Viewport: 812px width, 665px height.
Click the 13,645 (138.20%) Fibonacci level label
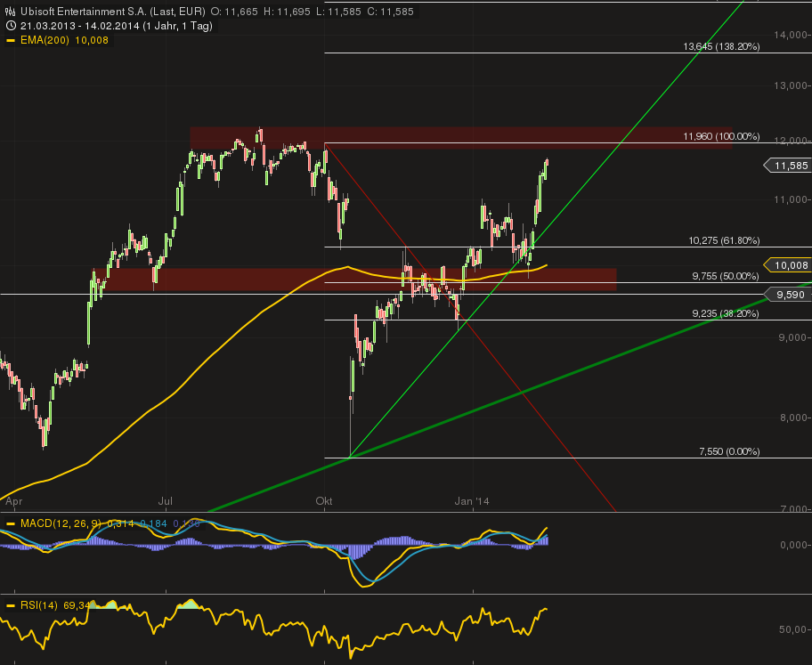tap(721, 48)
